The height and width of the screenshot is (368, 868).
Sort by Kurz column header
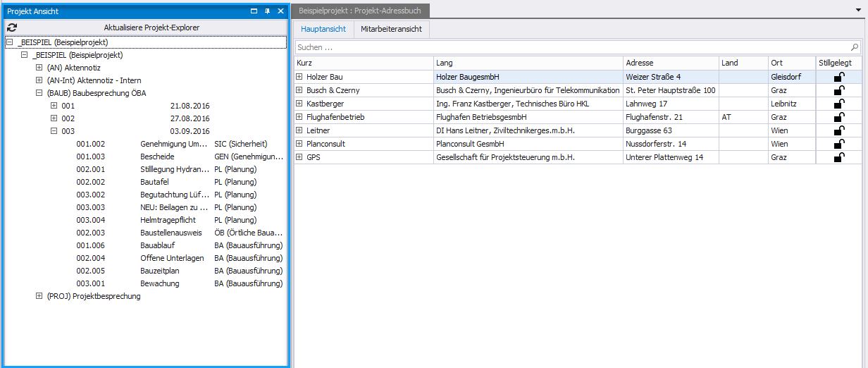364,63
